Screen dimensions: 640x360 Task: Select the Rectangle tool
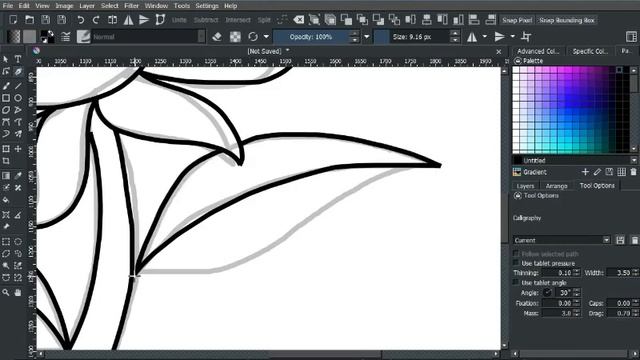coord(6,98)
